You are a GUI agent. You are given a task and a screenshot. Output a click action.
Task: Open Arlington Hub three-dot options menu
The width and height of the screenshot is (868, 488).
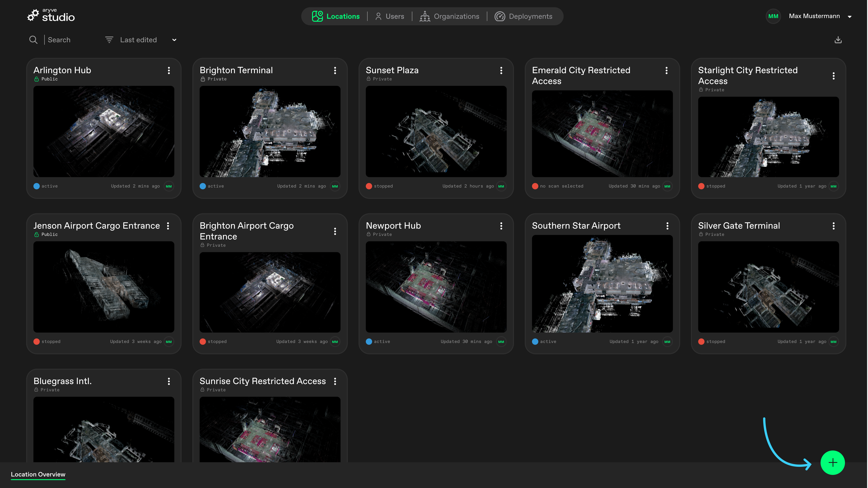(x=169, y=70)
